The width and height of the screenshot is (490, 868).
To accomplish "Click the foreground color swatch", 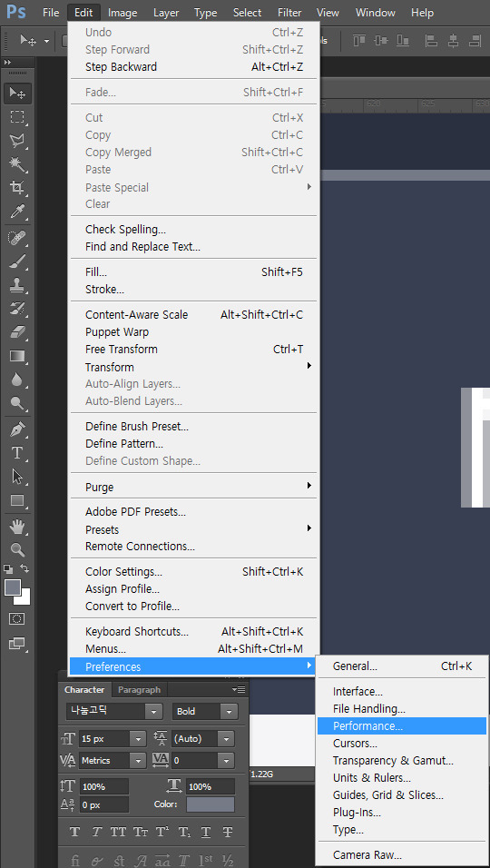I will [12, 587].
